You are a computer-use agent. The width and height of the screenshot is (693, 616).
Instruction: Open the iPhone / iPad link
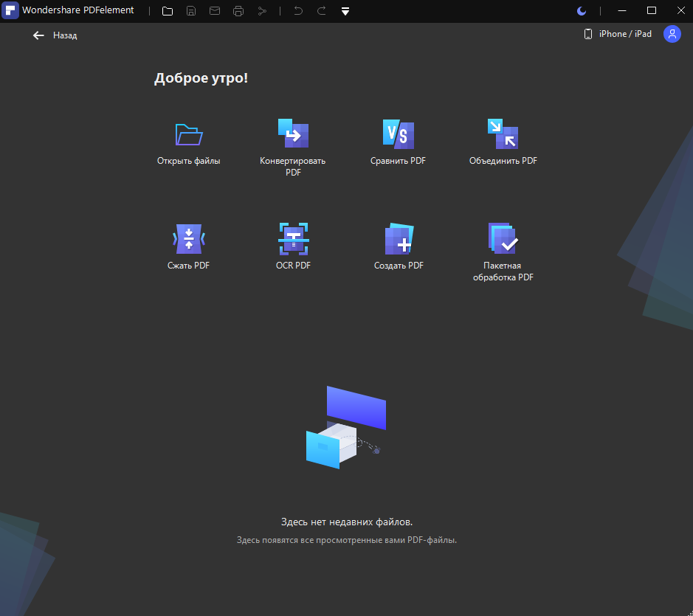point(618,34)
